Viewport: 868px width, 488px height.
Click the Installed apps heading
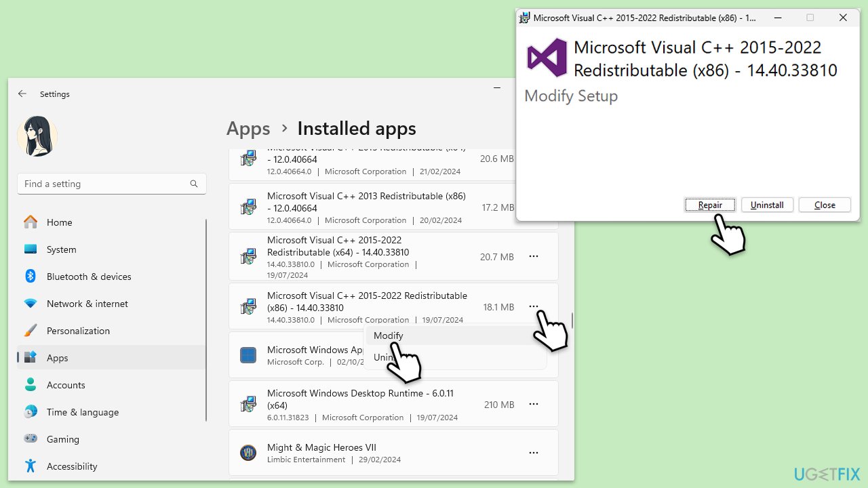pos(357,129)
